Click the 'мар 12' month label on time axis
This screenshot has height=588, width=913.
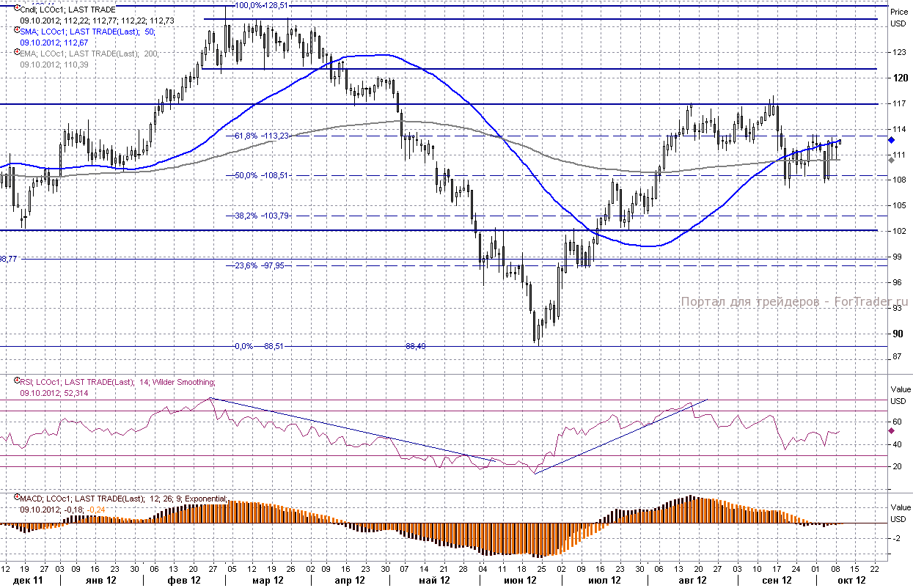click(x=267, y=580)
